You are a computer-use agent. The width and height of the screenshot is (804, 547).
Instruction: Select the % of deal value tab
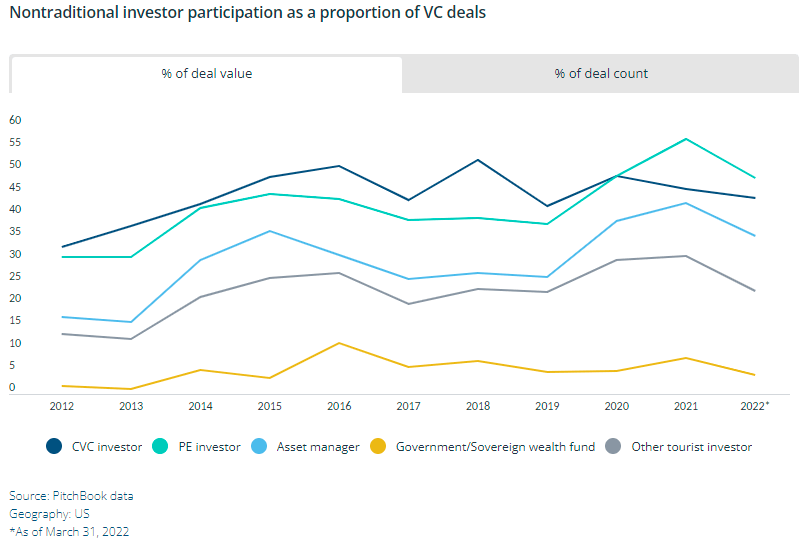(207, 74)
